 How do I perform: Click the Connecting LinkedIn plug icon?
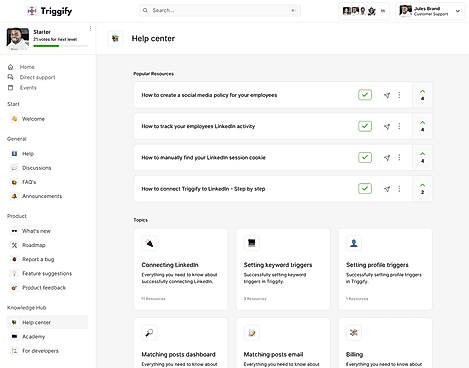pos(149,243)
